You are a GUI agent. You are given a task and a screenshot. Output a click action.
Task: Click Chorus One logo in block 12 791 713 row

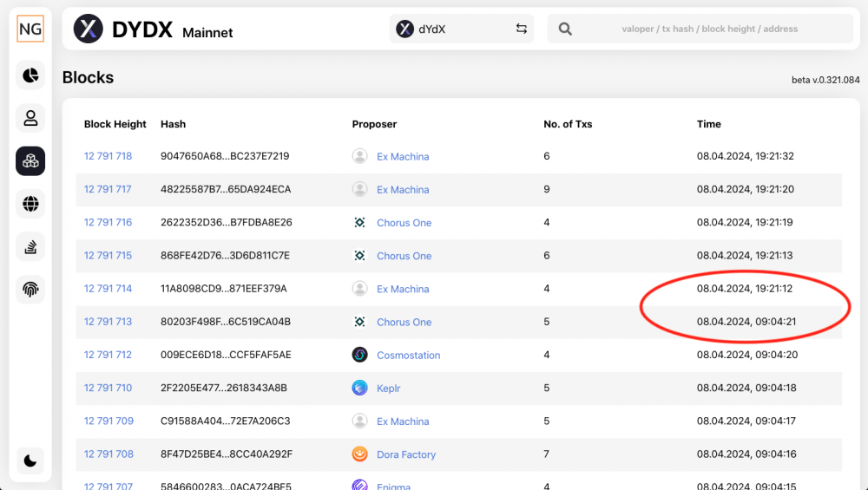[360, 322]
